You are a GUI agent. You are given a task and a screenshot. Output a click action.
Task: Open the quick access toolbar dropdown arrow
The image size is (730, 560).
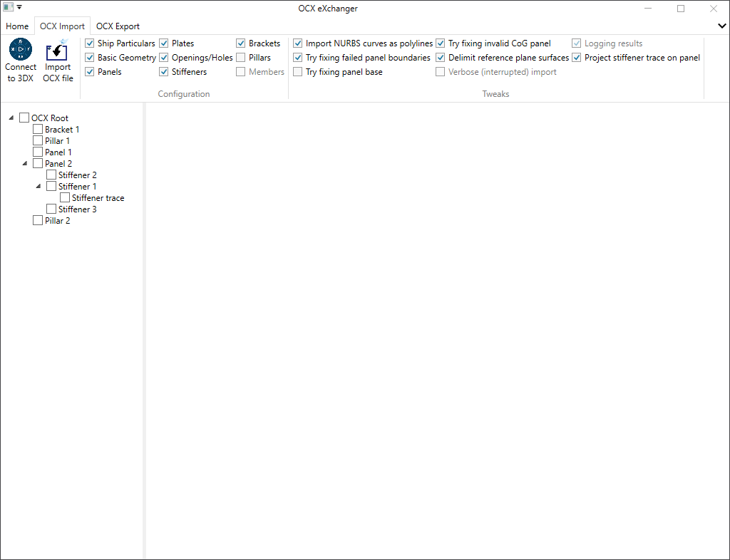pyautogui.click(x=20, y=8)
